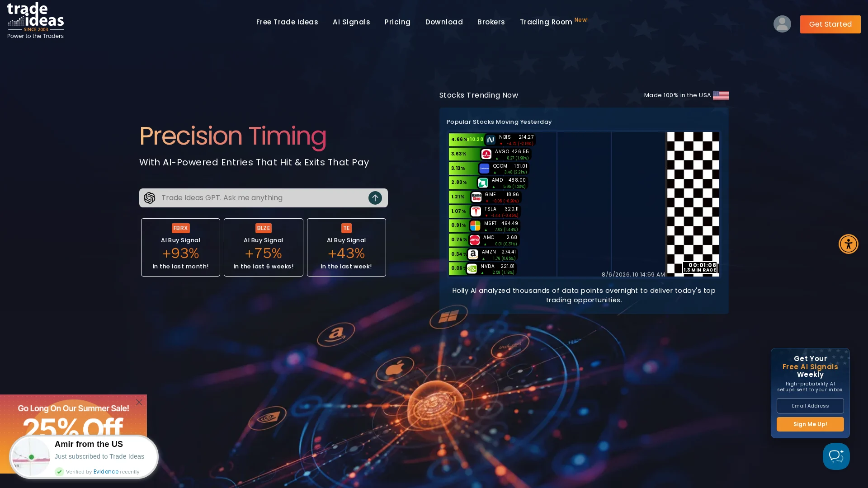Viewport: 868px width, 488px height.
Task: Click the "Precision Timing" headline
Action: (233, 136)
